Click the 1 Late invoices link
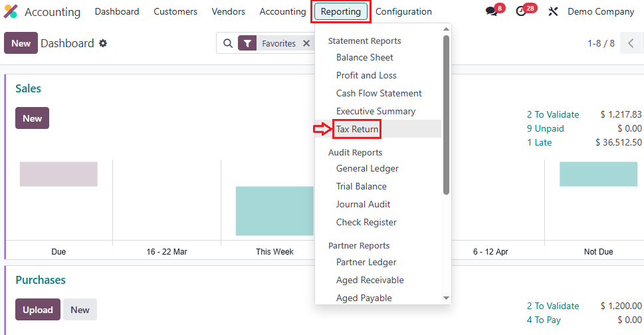Image resolution: width=644 pixels, height=335 pixels. [x=540, y=142]
